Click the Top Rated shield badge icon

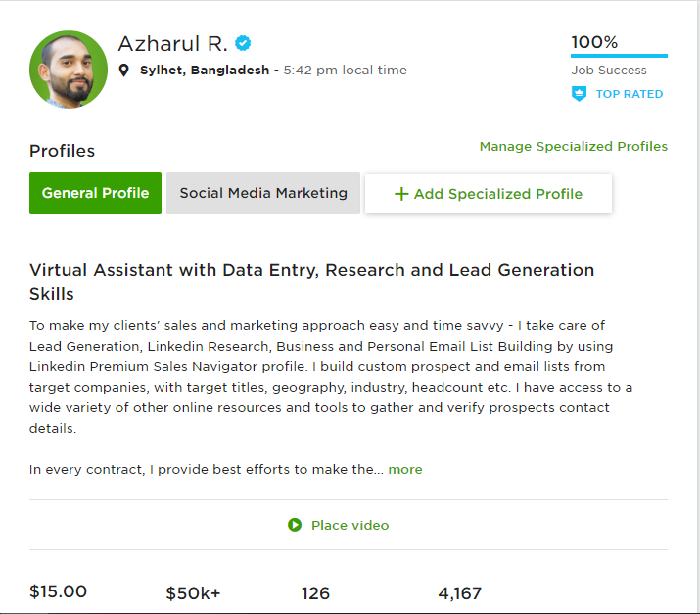tap(579, 94)
